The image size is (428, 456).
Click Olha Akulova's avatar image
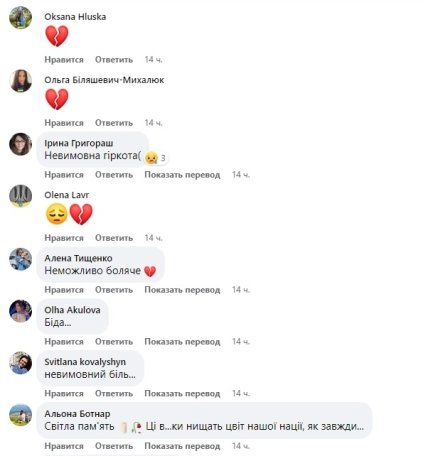tap(21, 311)
